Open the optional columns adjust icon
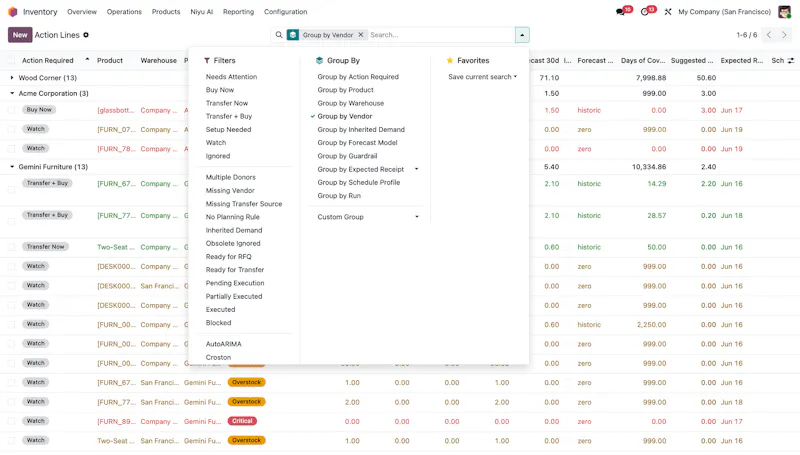The width and height of the screenshot is (800, 455). (791, 61)
